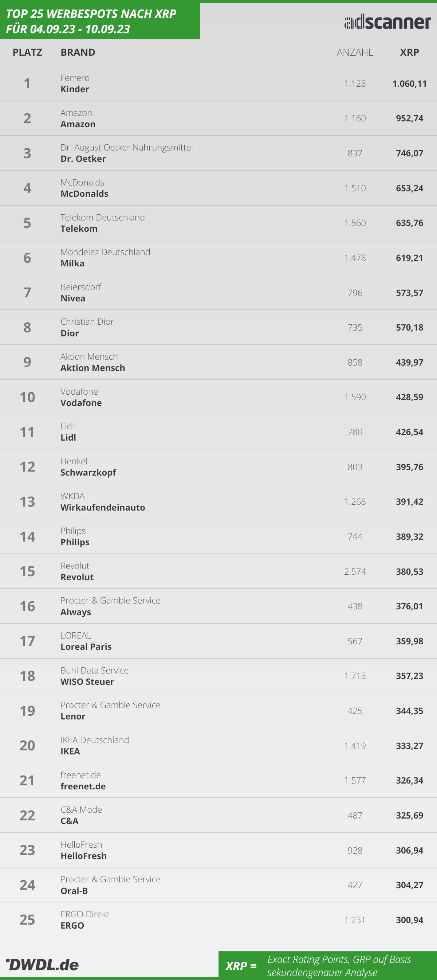This screenshot has width=437, height=980.
Task: Click the ANZAHL column header
Action: [x=355, y=52]
